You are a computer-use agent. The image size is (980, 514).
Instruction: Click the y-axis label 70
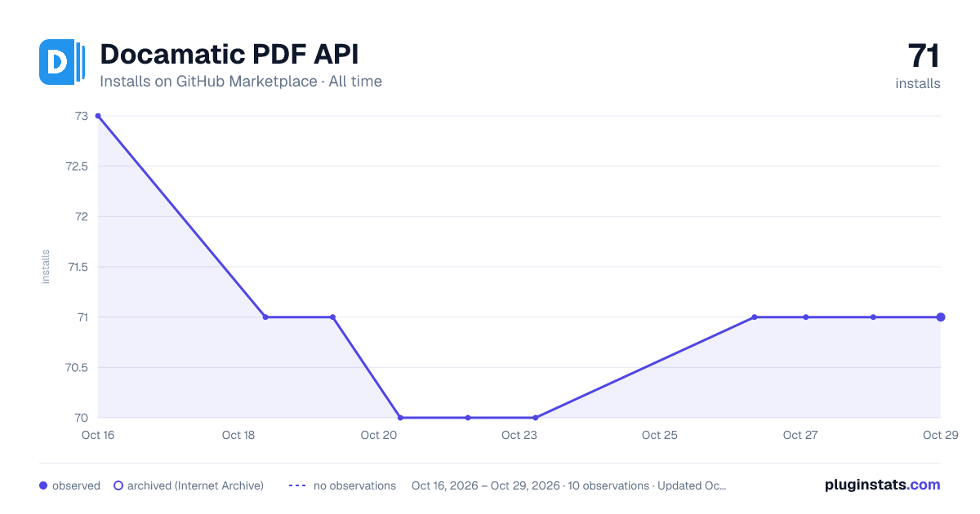click(x=81, y=418)
